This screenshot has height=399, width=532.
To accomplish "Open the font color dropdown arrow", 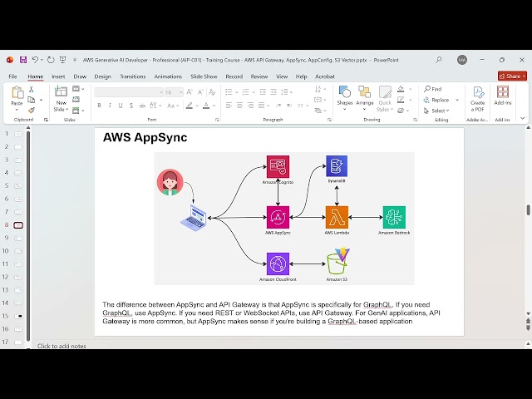I will [214, 106].
